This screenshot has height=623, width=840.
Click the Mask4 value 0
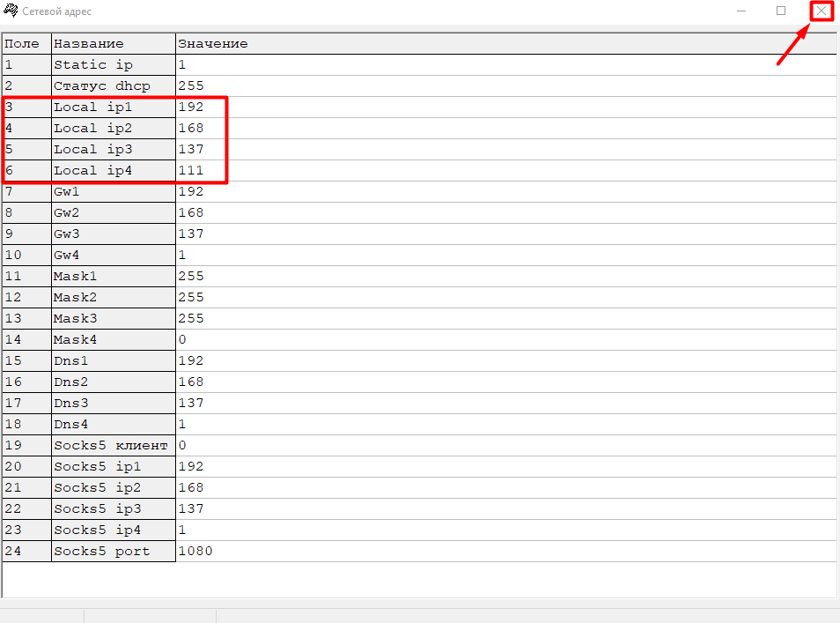click(506, 340)
